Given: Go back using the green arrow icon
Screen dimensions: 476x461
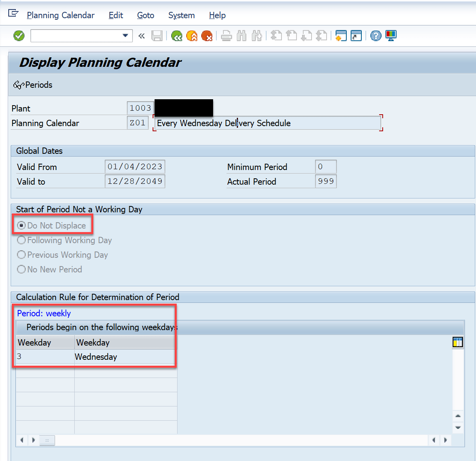Looking at the screenshot, I should coord(177,36).
